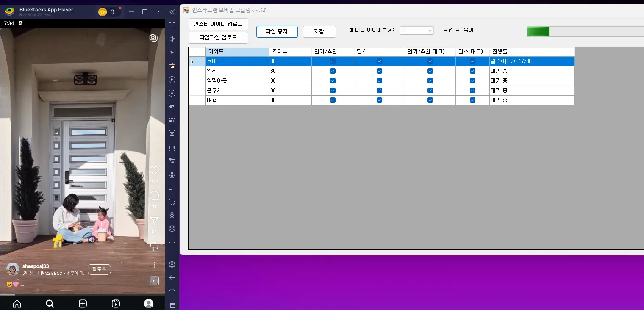Image resolution: width=644 pixels, height=310 pixels.
Task: Uncheck 릴스(태그) on the 여행 row
Action: tap(472, 100)
